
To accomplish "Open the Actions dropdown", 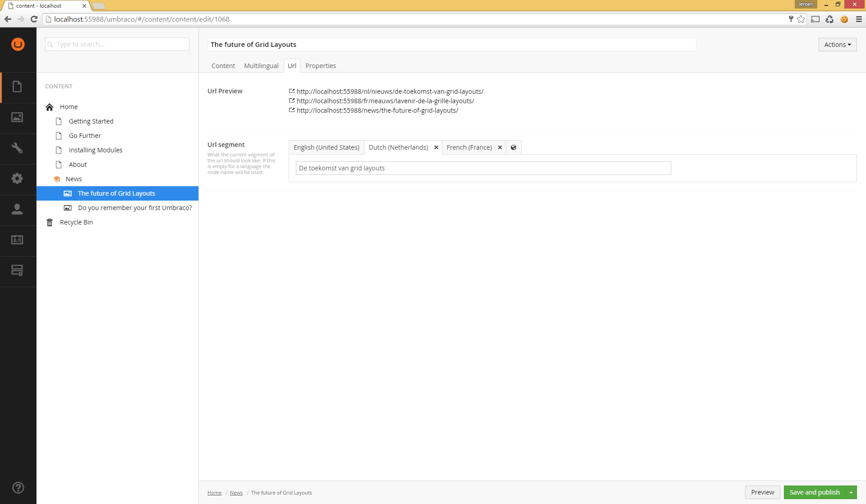I will [x=838, y=44].
